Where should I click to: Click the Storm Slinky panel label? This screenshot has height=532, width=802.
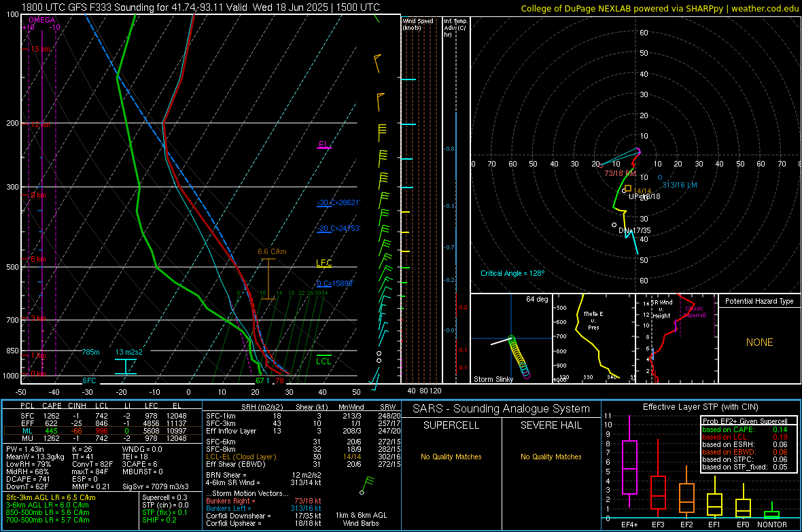[493, 379]
